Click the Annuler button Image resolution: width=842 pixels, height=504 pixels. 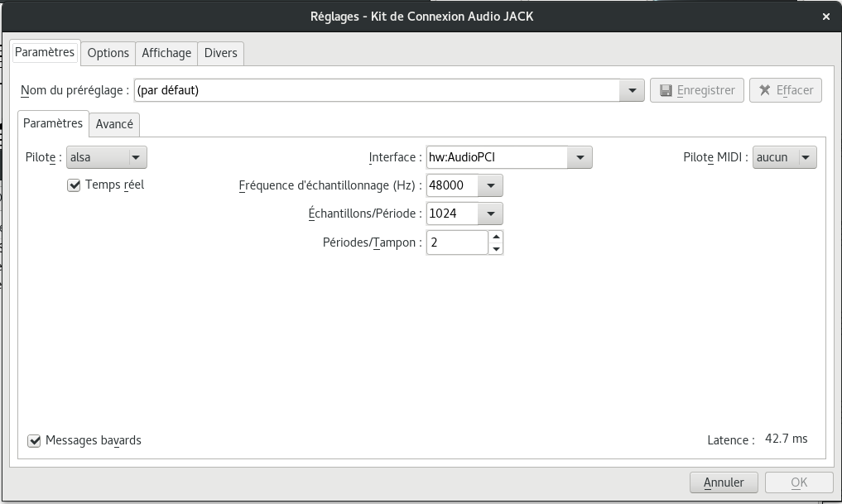[x=724, y=482]
